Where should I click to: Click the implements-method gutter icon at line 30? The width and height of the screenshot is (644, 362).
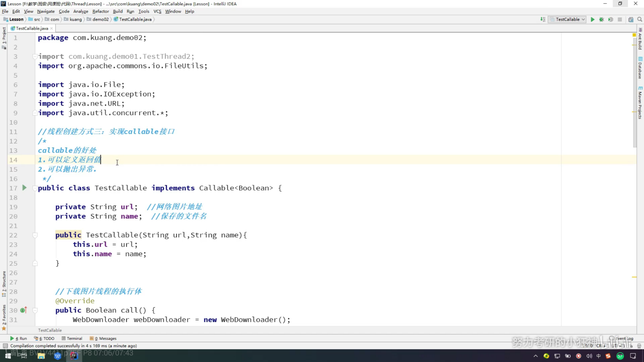click(x=24, y=310)
